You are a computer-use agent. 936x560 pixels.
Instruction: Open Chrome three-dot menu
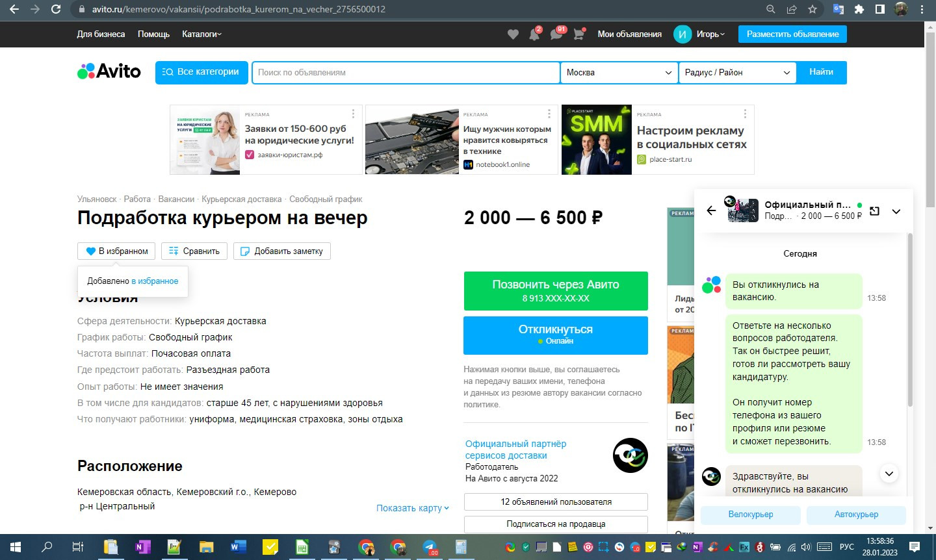[x=922, y=10]
